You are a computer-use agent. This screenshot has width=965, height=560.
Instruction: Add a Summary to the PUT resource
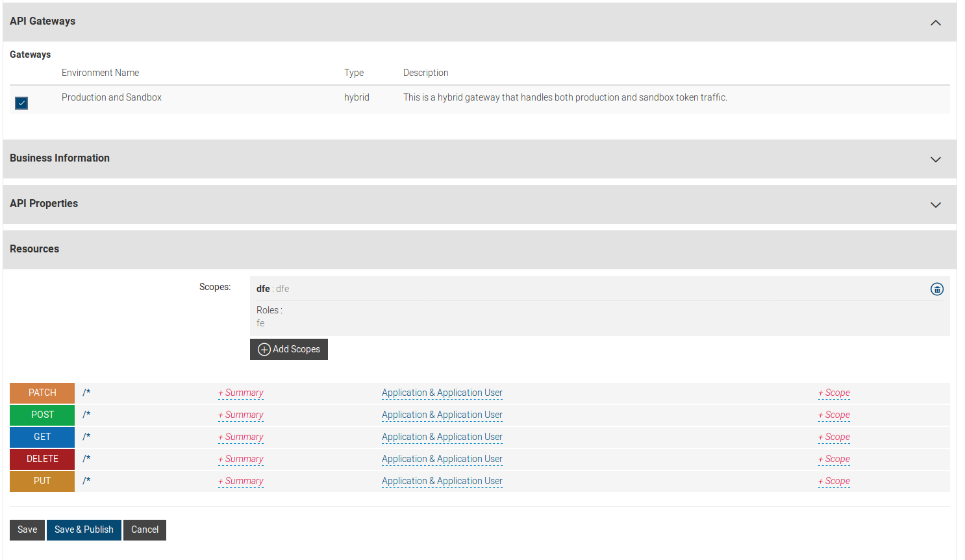(x=240, y=480)
